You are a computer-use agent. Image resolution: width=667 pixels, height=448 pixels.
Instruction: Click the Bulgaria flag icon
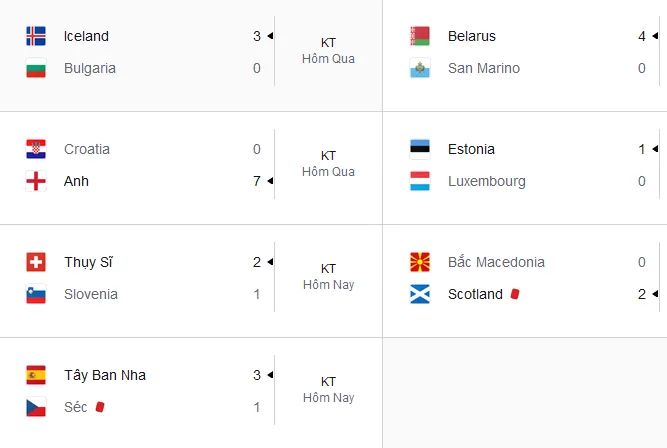coord(36,68)
